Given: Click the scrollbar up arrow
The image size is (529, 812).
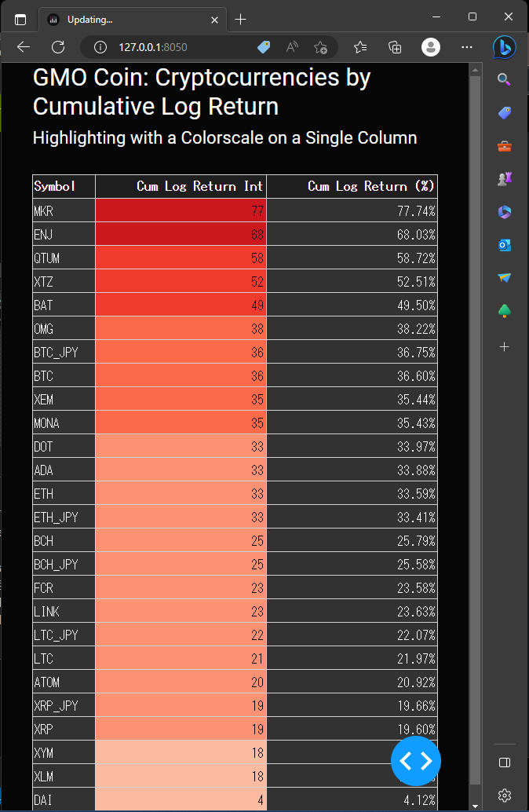Looking at the screenshot, I should coord(475,69).
